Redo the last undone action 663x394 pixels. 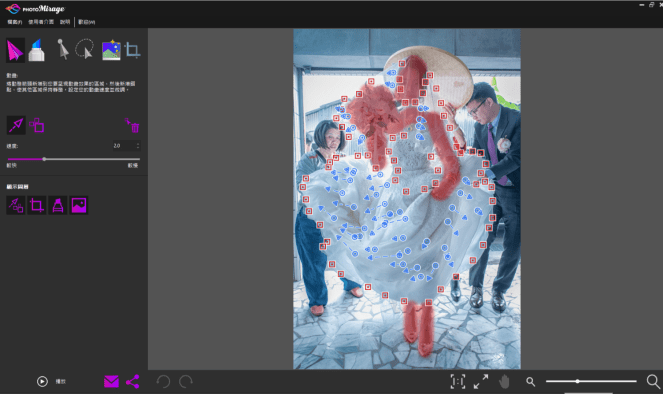click(x=186, y=382)
